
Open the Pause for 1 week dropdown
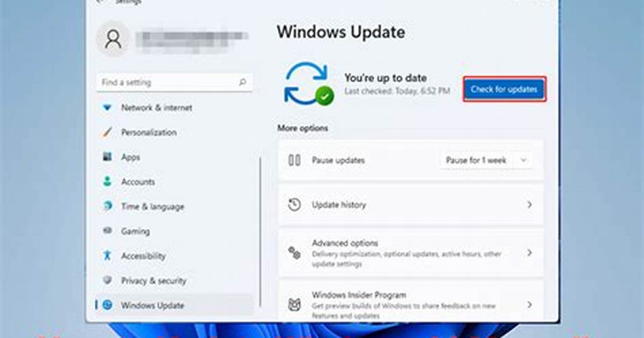(x=487, y=160)
